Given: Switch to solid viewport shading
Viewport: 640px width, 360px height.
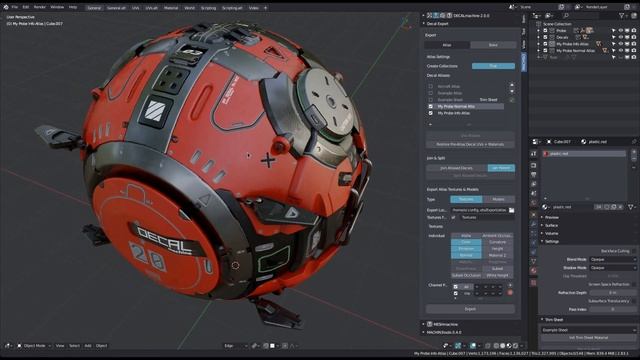Looking at the screenshot, I should coord(502,346).
